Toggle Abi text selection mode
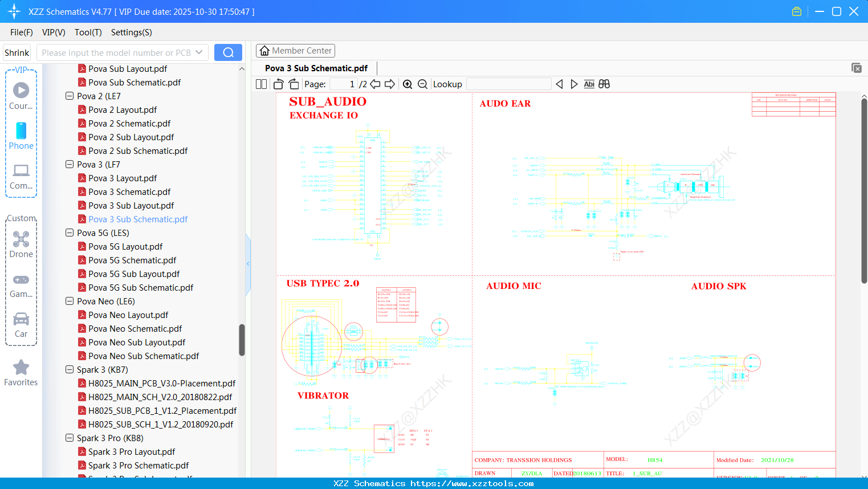This screenshot has height=489, width=868. click(x=589, y=83)
